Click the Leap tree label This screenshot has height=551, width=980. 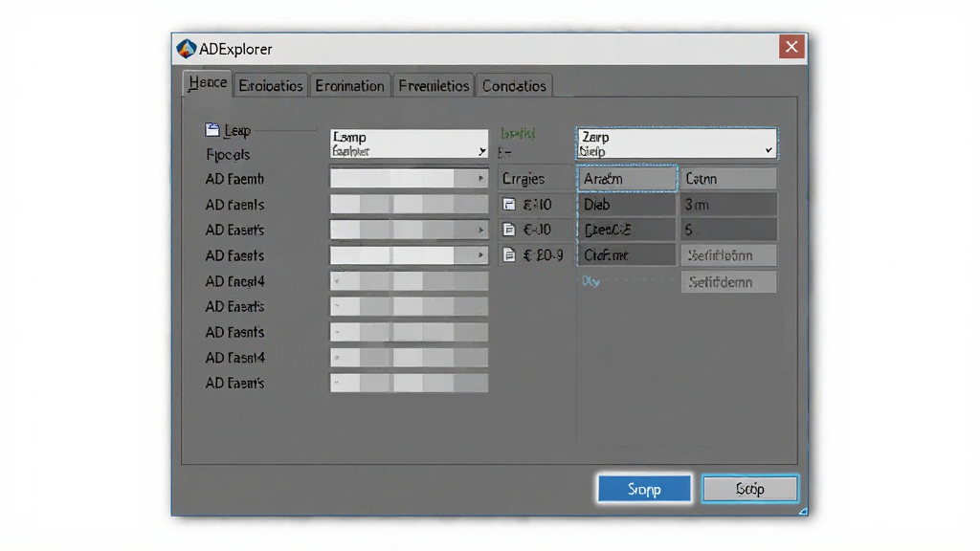(x=237, y=130)
